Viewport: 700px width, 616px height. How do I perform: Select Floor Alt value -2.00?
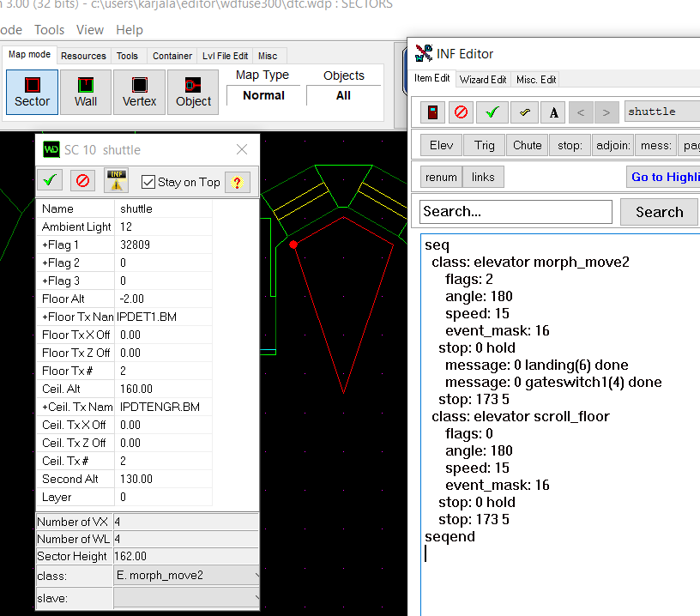(x=163, y=299)
